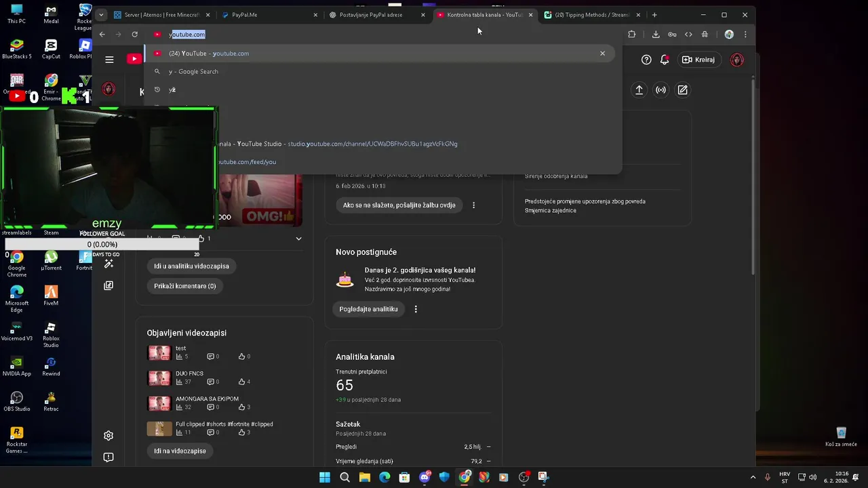Open the YouTube Studio hamburger menu

tap(109, 60)
